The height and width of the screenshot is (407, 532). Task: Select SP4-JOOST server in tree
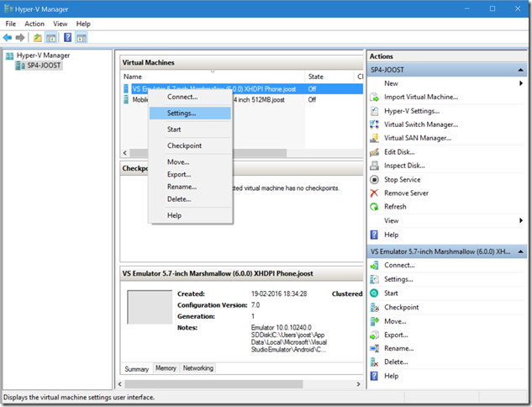point(44,66)
